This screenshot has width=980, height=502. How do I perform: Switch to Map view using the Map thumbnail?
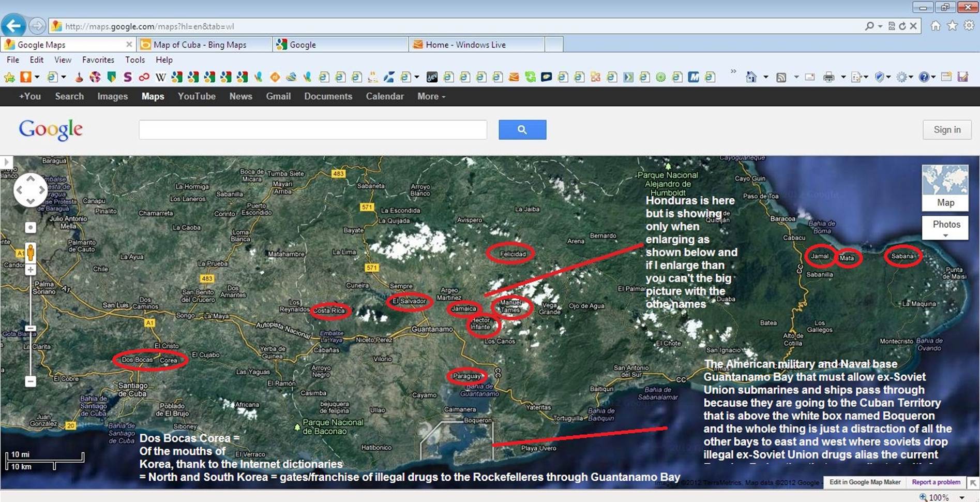click(945, 187)
